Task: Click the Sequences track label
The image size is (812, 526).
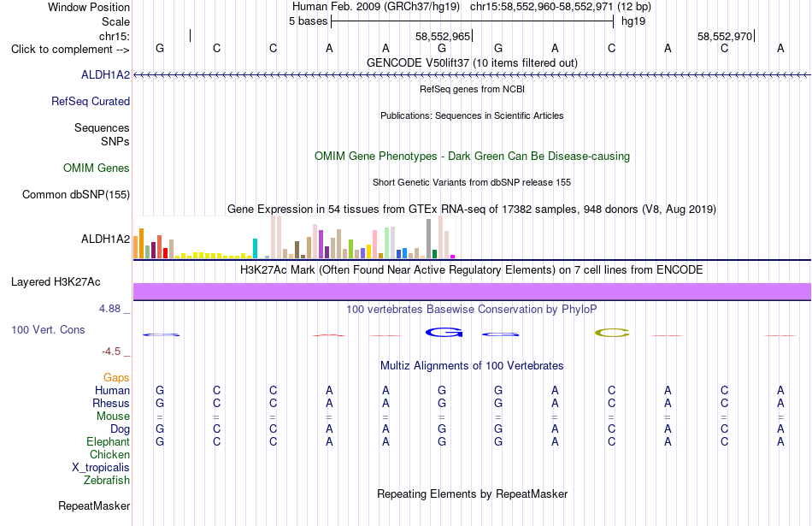Action: [102, 127]
